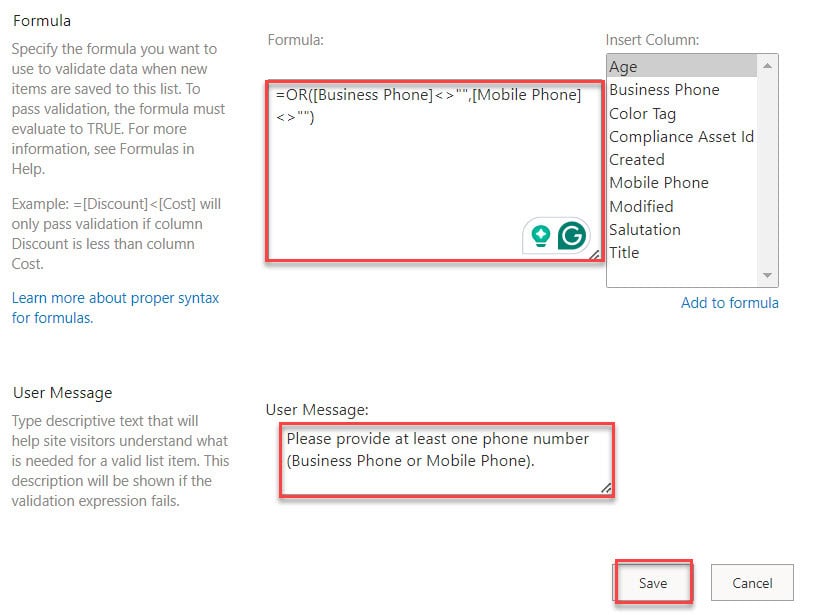
Task: Click Insert Column list scroll up arrow
Action: point(767,66)
